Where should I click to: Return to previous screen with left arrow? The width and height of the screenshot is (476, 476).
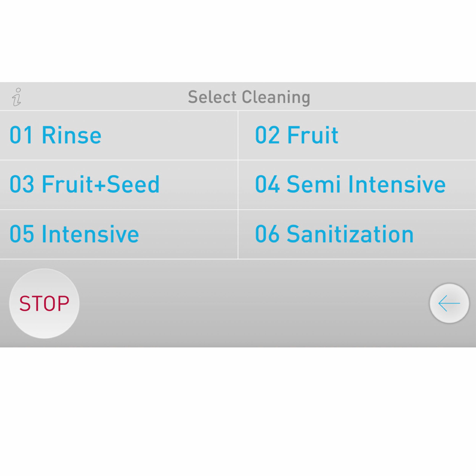tap(449, 303)
